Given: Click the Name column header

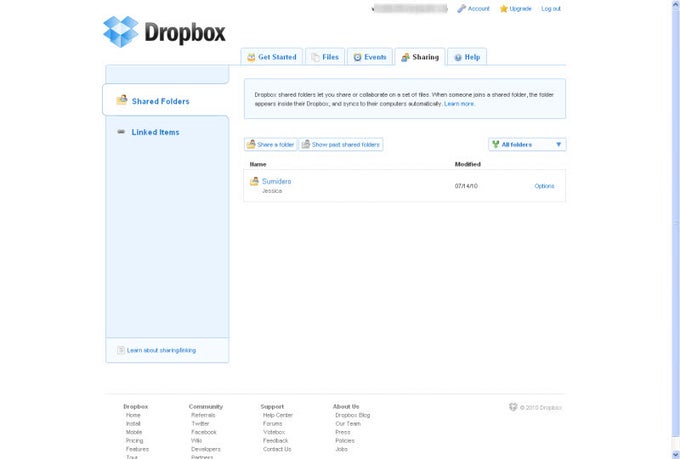Looking at the screenshot, I should click(258, 164).
